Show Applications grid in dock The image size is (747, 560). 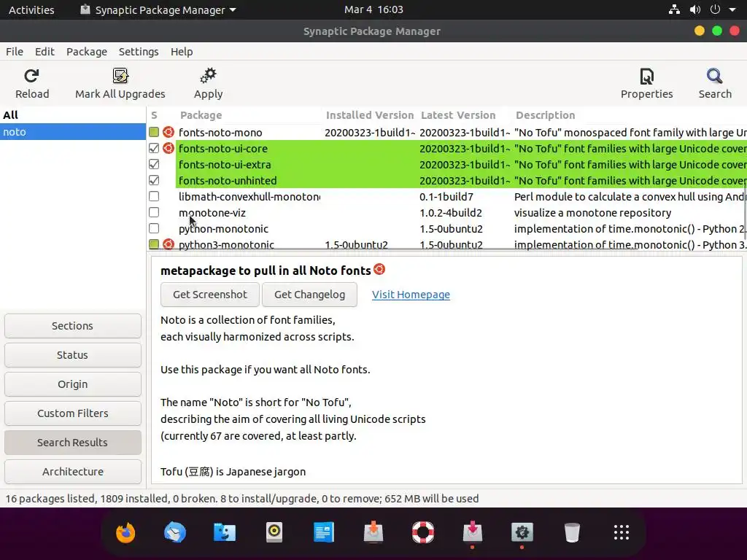(x=622, y=532)
